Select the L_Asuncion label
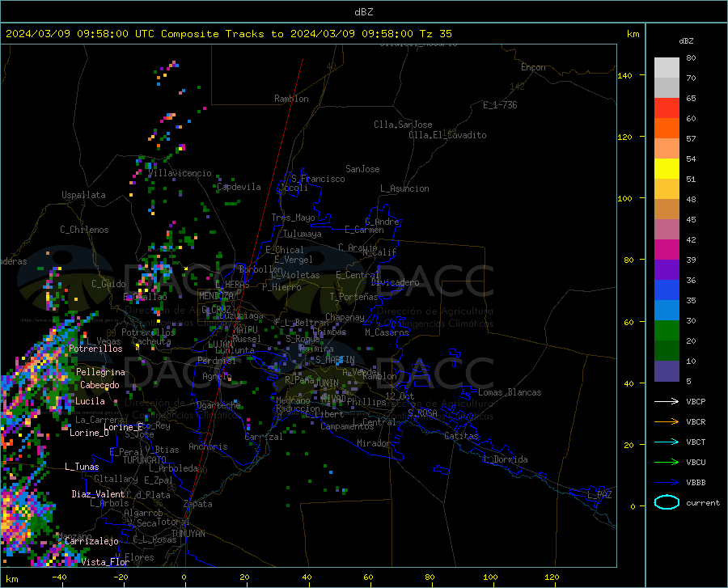Viewport: 728px width, 588px height. point(404,188)
